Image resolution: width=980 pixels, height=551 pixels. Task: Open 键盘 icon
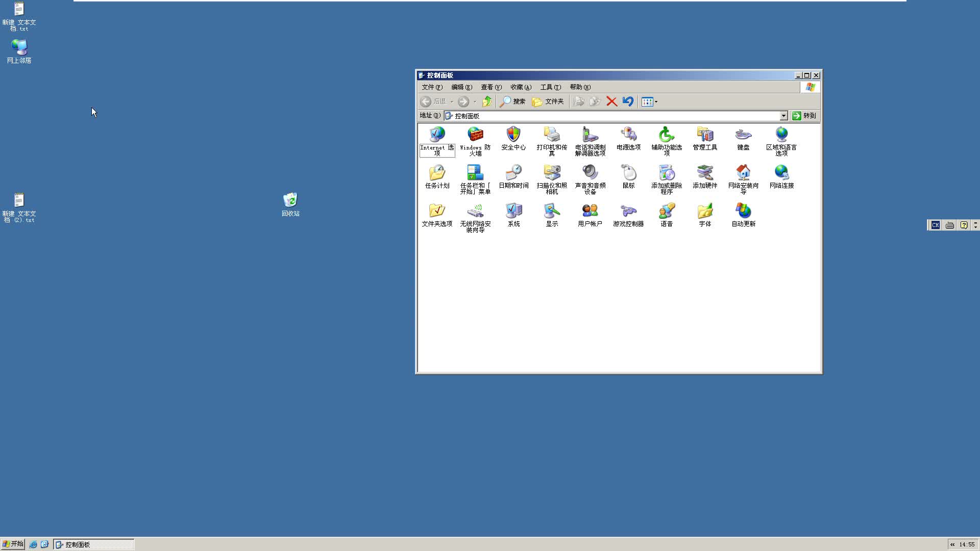(x=743, y=138)
